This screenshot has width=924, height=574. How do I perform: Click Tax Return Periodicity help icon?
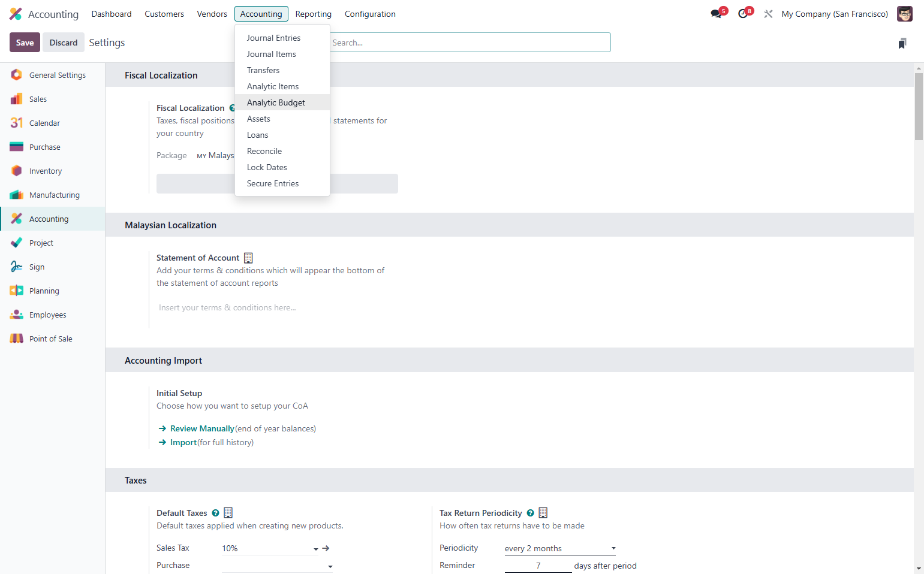tap(530, 513)
